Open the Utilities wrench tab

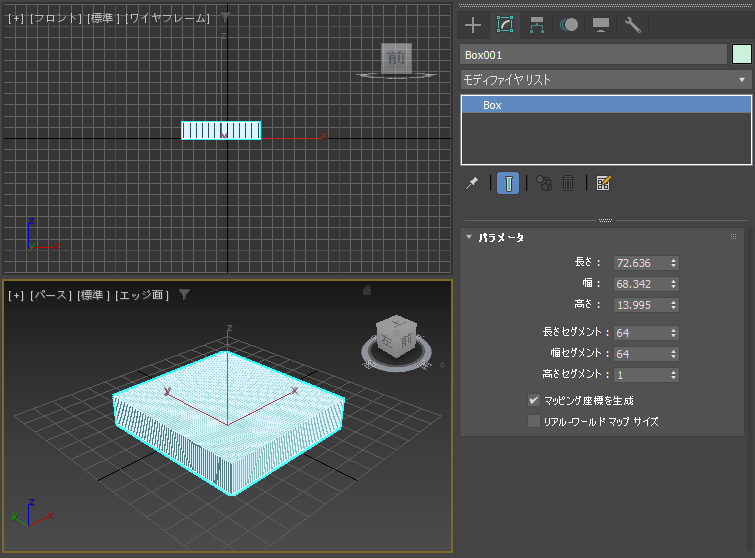[632, 25]
